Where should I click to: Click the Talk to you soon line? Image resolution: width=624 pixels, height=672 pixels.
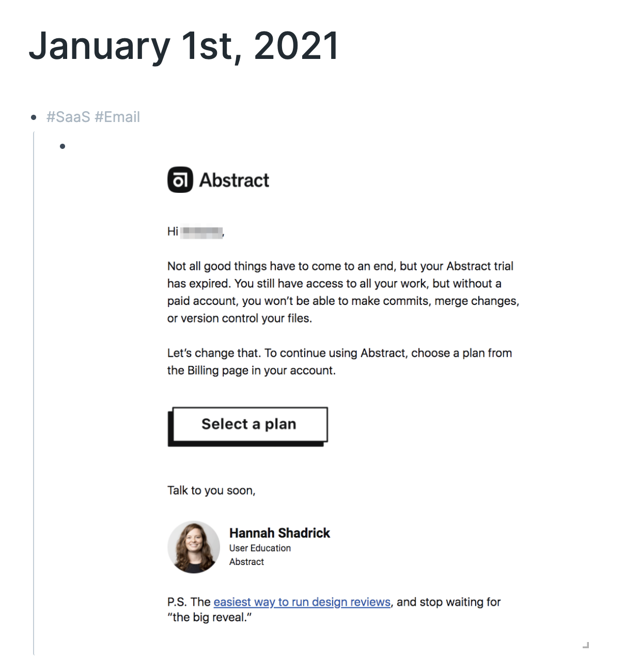(211, 490)
